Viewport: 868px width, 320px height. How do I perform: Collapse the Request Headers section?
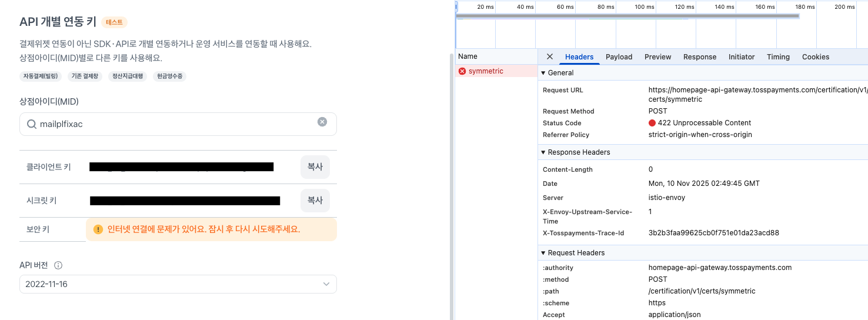pos(543,253)
